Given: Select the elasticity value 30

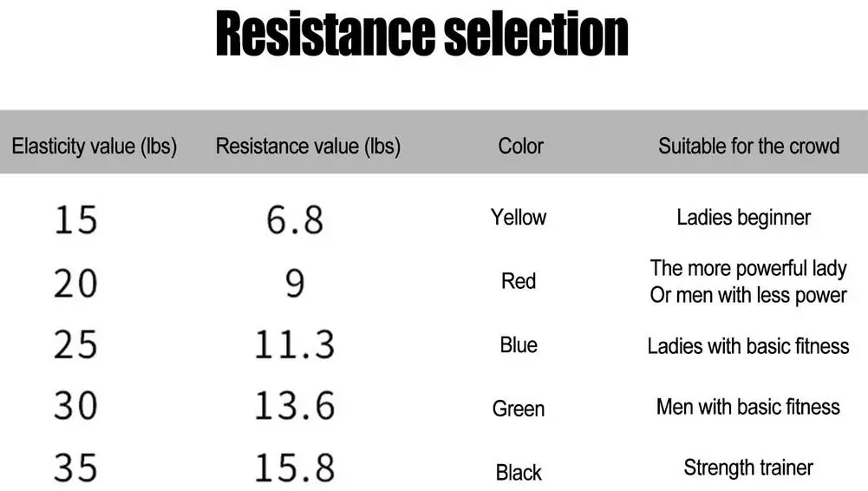Looking at the screenshot, I should (x=75, y=405).
